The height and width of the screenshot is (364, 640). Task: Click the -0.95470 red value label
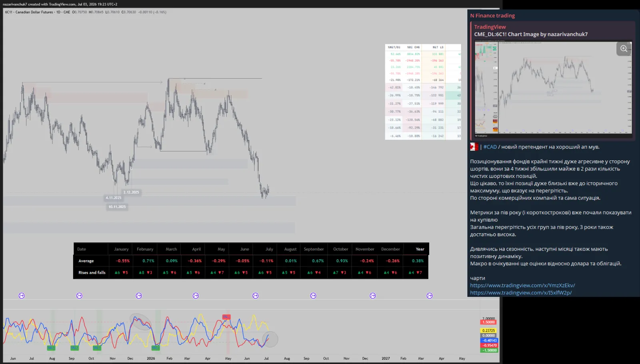(489, 345)
